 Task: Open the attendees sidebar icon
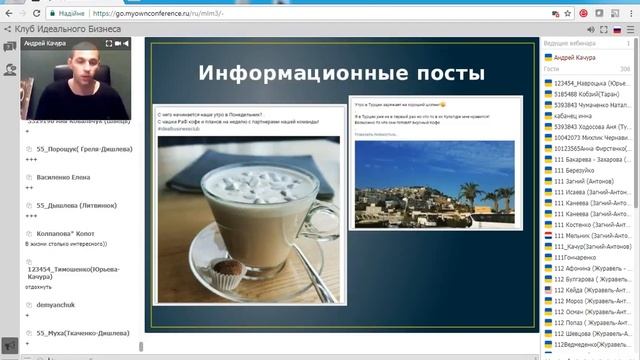tap(10, 70)
